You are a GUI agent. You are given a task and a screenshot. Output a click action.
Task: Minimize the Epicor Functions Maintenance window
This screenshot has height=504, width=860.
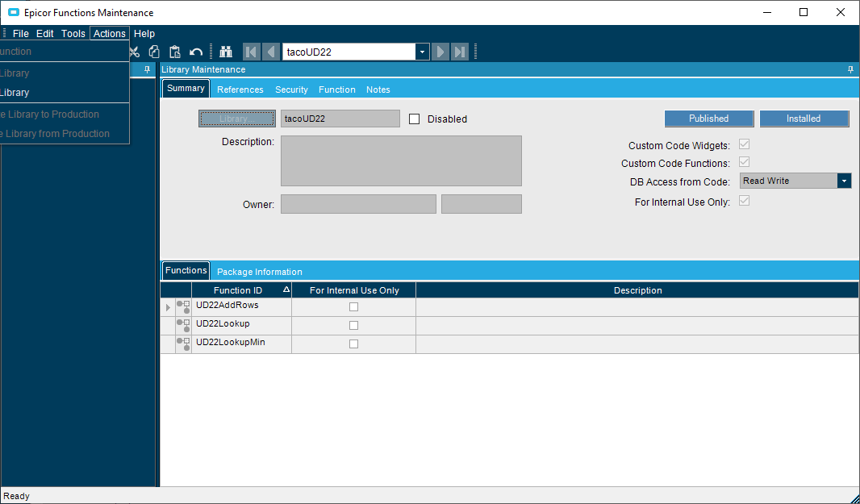(x=766, y=12)
